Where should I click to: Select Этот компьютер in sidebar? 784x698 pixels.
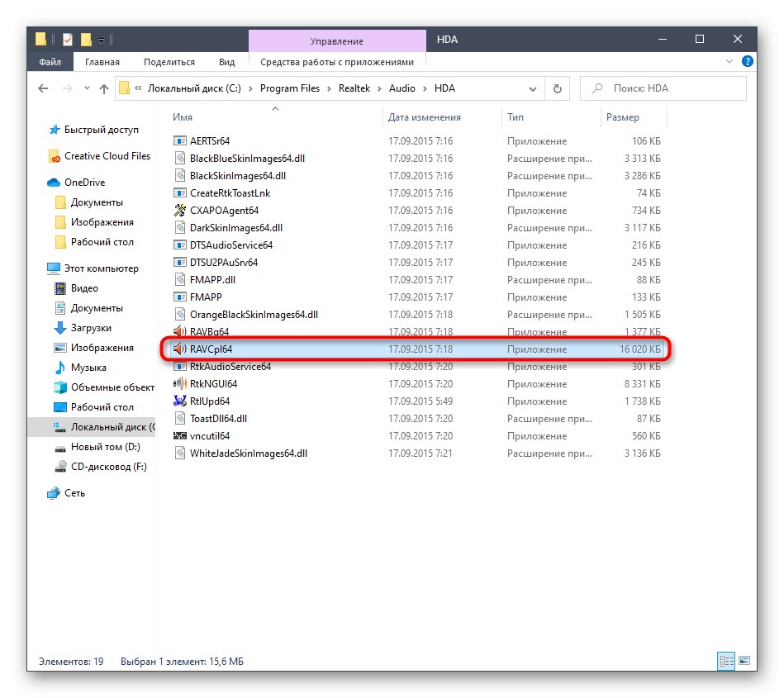(x=93, y=268)
